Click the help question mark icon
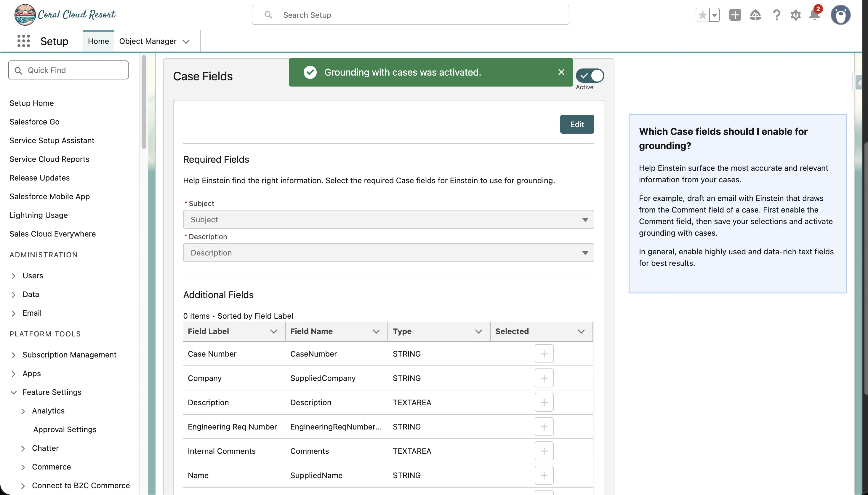The image size is (868, 495). point(776,15)
